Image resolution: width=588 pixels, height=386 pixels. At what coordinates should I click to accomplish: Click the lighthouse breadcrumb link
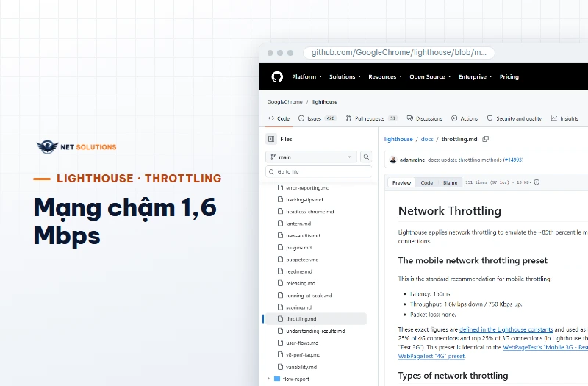click(x=398, y=139)
